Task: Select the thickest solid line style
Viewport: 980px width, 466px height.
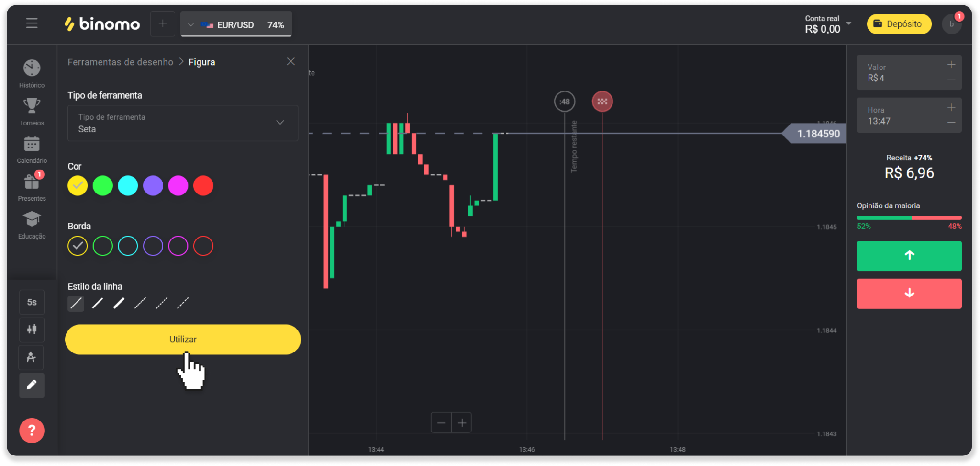Action: pos(119,303)
